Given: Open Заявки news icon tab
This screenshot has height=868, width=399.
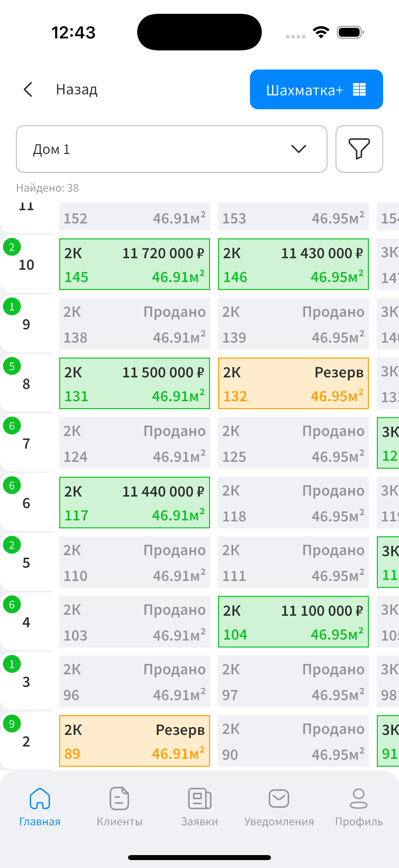Looking at the screenshot, I should click(199, 798).
